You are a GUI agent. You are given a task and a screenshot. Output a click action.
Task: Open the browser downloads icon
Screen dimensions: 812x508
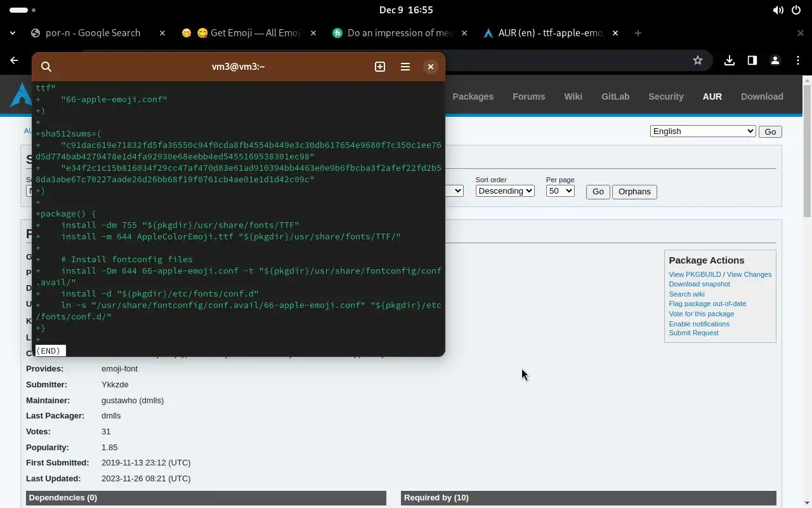coord(730,60)
